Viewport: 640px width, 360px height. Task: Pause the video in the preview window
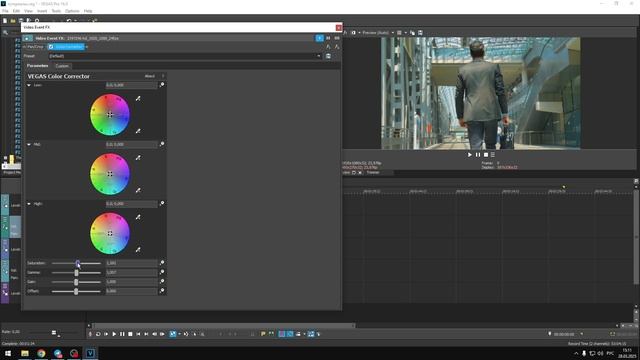pyautogui.click(x=478, y=155)
